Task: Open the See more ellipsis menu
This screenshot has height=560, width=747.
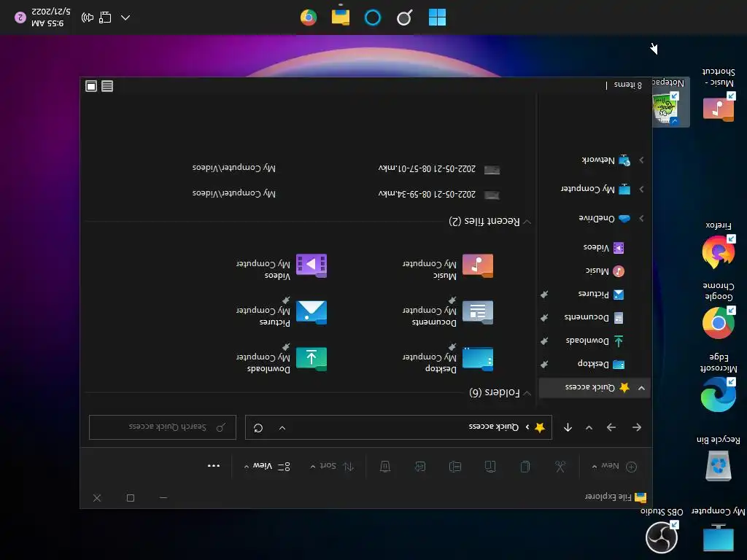Action: pyautogui.click(x=214, y=466)
